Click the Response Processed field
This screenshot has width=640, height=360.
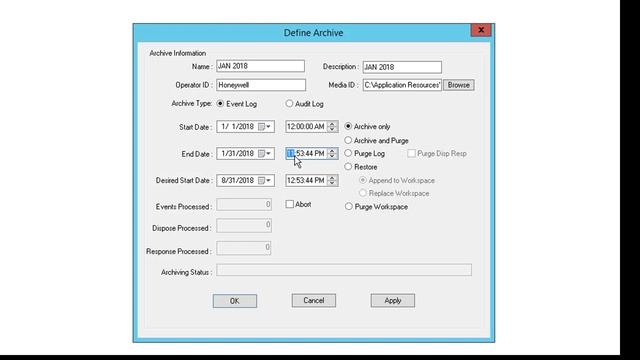tap(244, 248)
